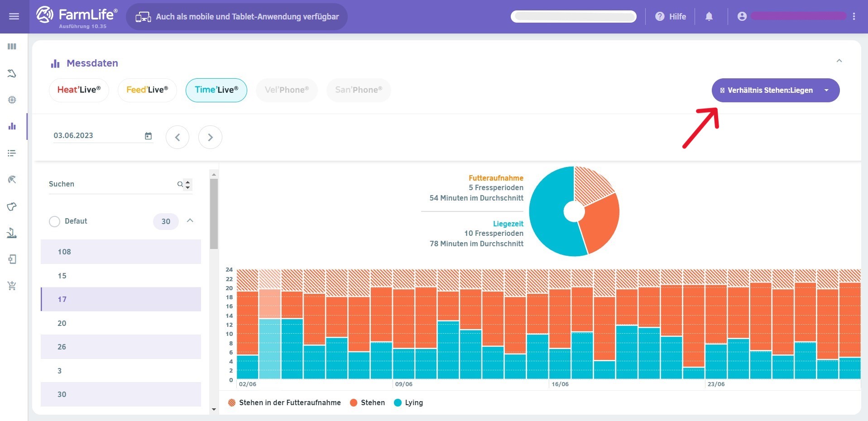Click the animal list scrollbar

coord(214,214)
